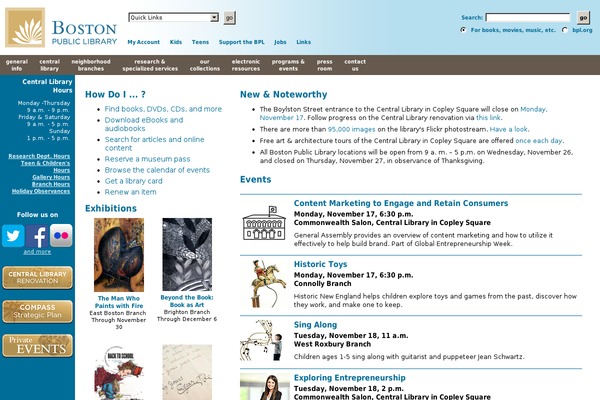Click the building icon for Content Marketing event
The width and height of the screenshot is (600, 400).
click(x=264, y=223)
